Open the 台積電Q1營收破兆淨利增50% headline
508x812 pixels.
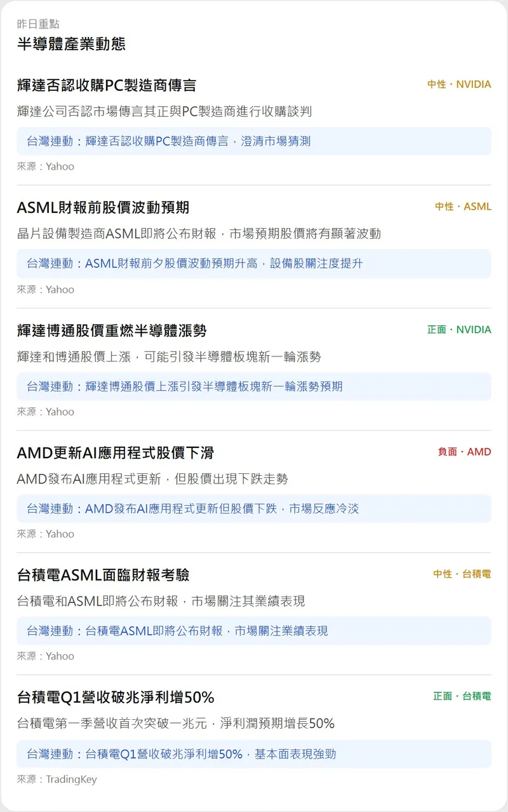pos(115,698)
